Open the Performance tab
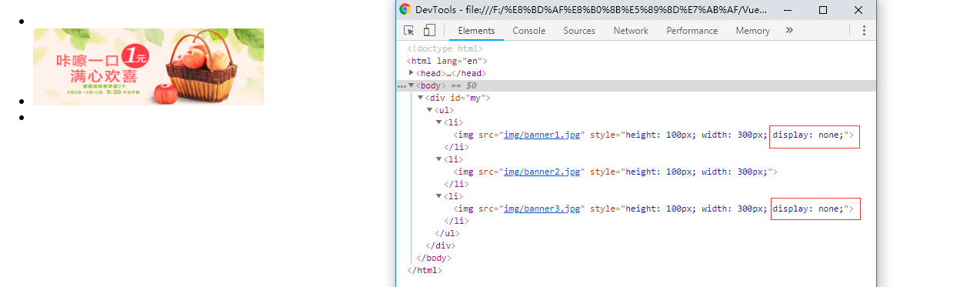 click(x=692, y=30)
